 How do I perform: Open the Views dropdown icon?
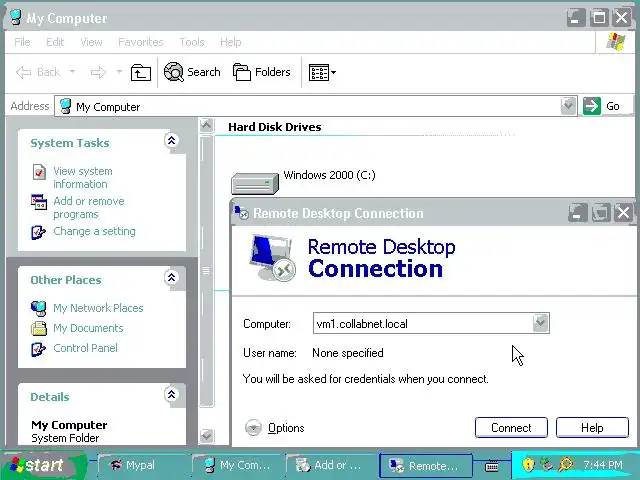pyautogui.click(x=322, y=73)
